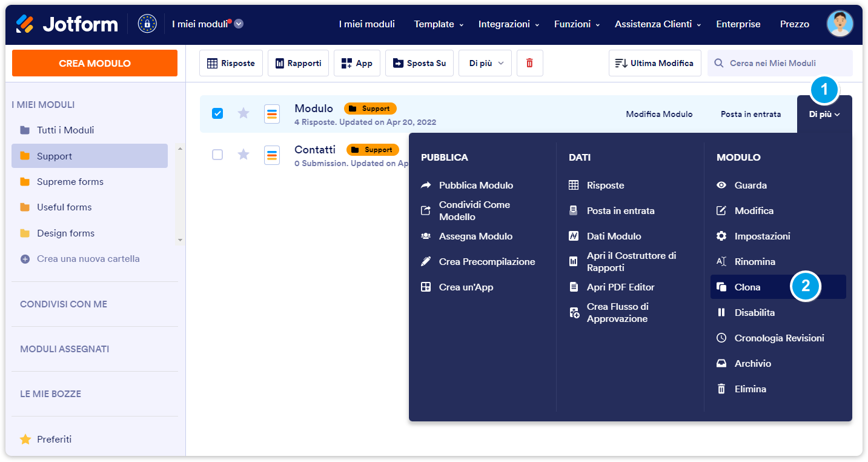Click the EU security lock badge icon

tap(147, 24)
